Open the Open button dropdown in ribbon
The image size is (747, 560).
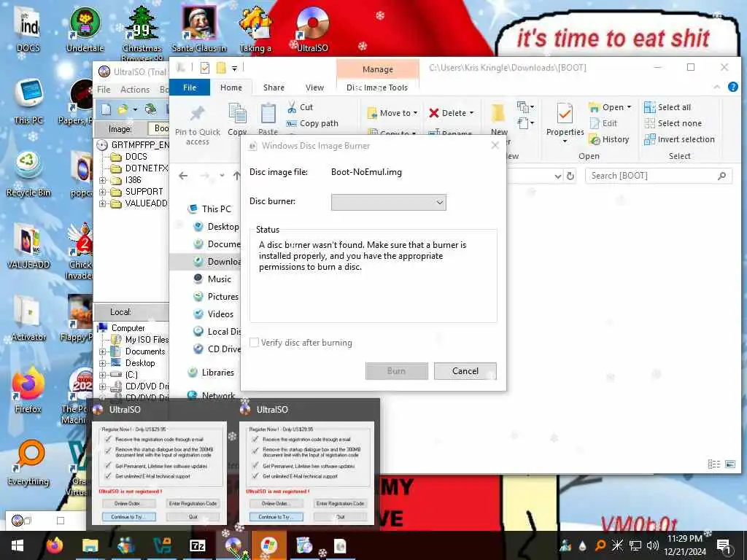tap(630, 107)
